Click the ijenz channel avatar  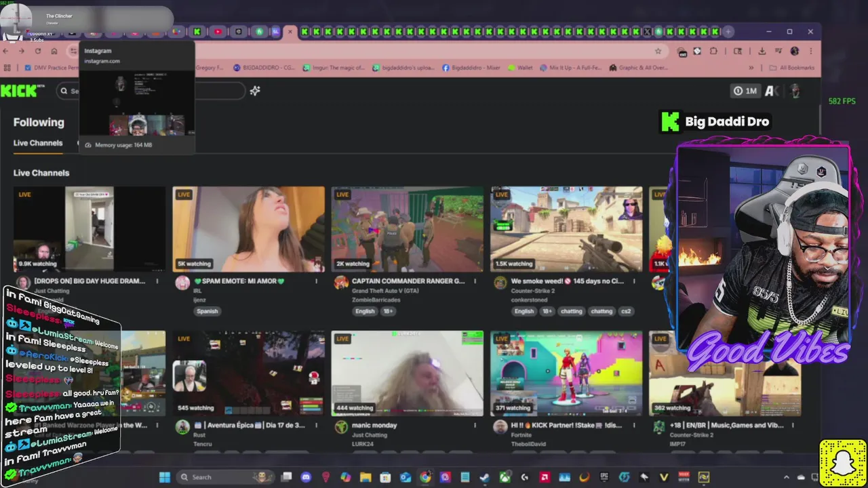(182, 283)
